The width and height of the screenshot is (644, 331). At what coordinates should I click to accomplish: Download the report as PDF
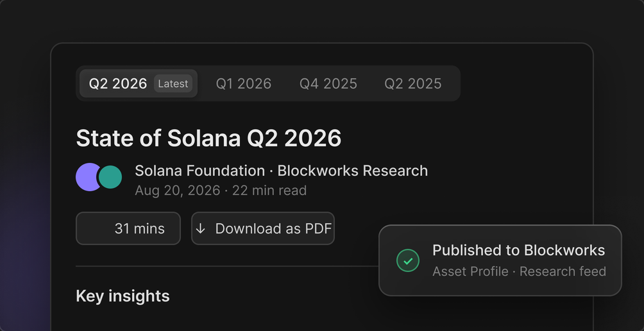tap(263, 228)
